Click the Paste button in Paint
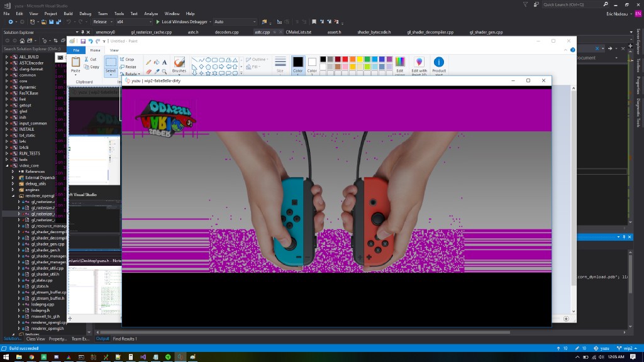Viewport: 644px width, 362px height. click(x=75, y=63)
